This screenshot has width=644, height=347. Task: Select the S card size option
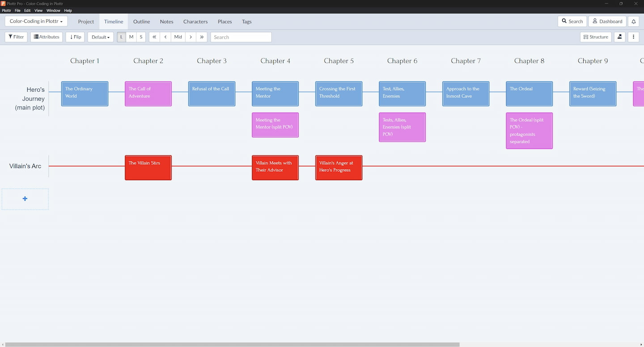pyautogui.click(x=141, y=37)
